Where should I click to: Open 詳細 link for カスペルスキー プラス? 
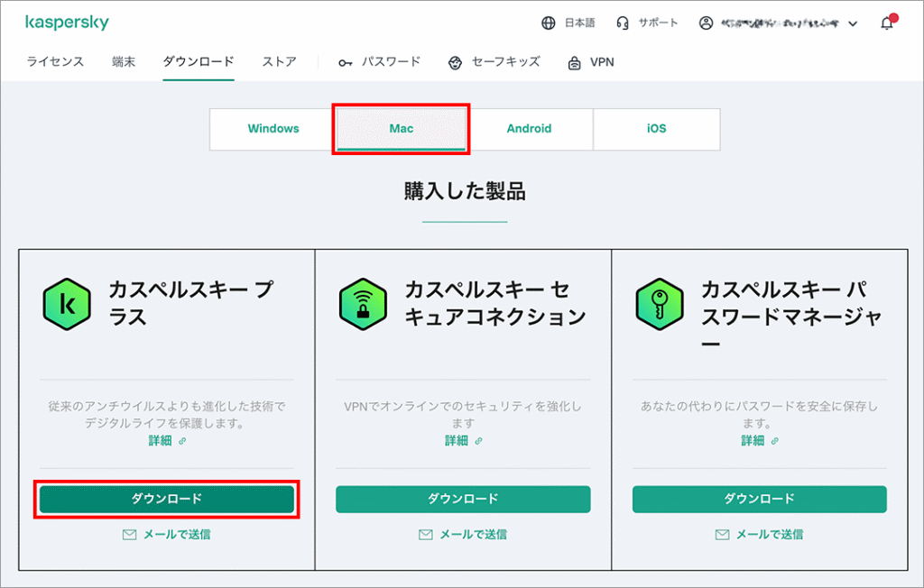click(x=160, y=441)
